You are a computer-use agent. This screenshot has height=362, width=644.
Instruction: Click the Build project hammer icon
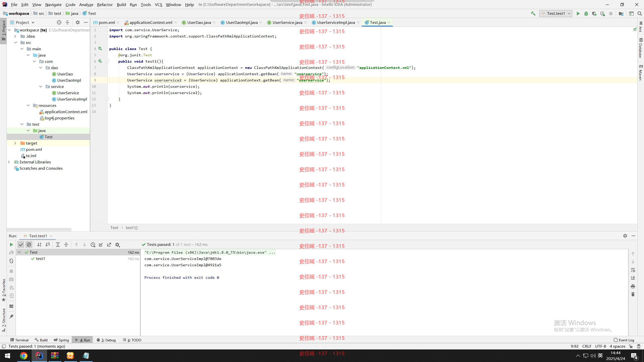pyautogui.click(x=533, y=14)
